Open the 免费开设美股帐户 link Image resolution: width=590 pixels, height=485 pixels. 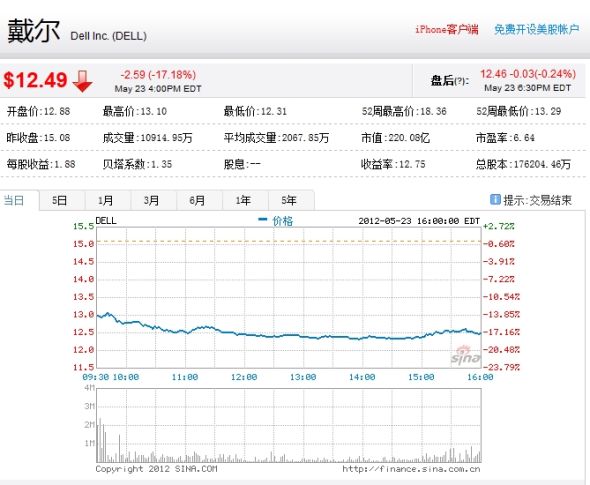click(x=537, y=29)
